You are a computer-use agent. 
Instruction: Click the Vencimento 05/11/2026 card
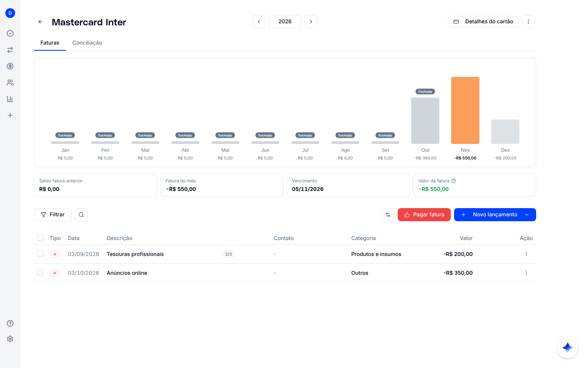coord(348,185)
